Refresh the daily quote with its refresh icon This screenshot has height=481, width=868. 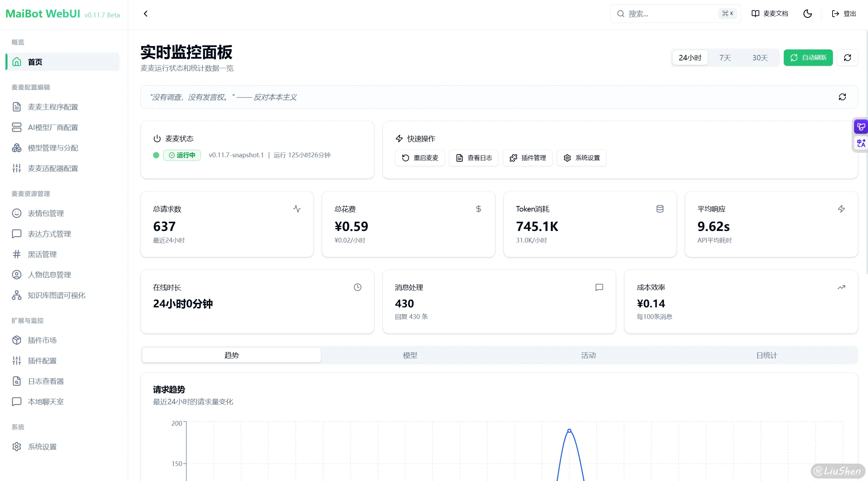click(842, 97)
